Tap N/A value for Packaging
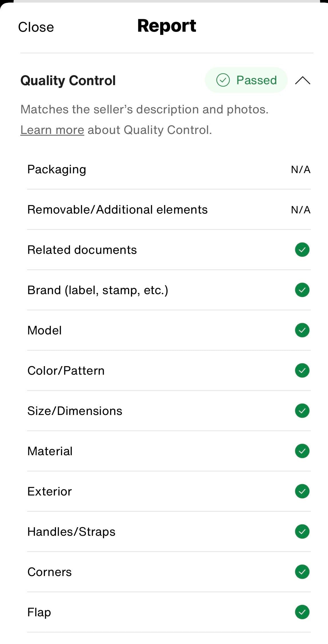 301,170
